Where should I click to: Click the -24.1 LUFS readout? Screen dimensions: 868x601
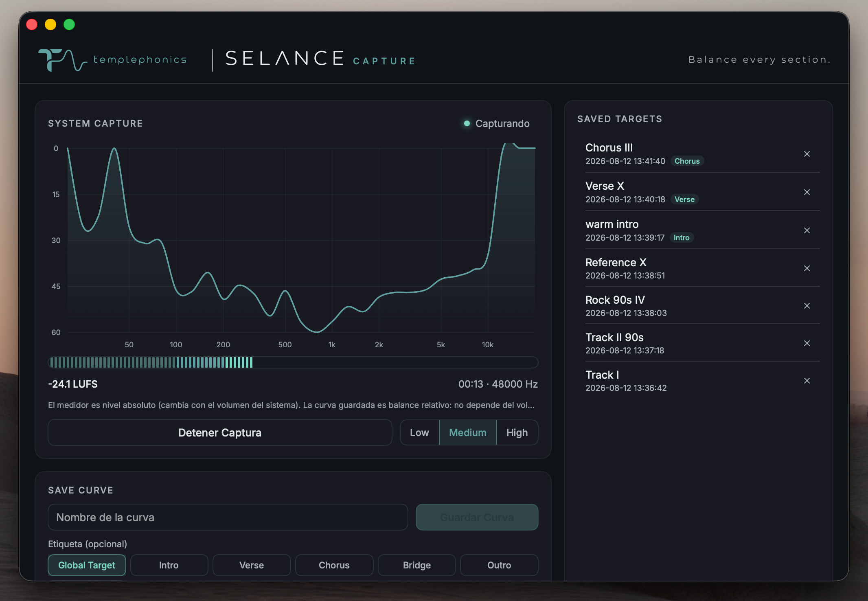coord(73,384)
